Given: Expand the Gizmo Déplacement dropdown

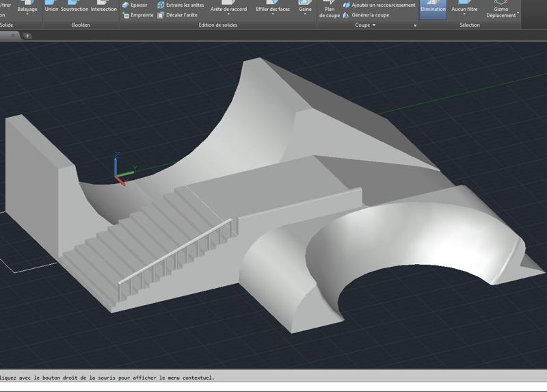Looking at the screenshot, I should (x=518, y=14).
